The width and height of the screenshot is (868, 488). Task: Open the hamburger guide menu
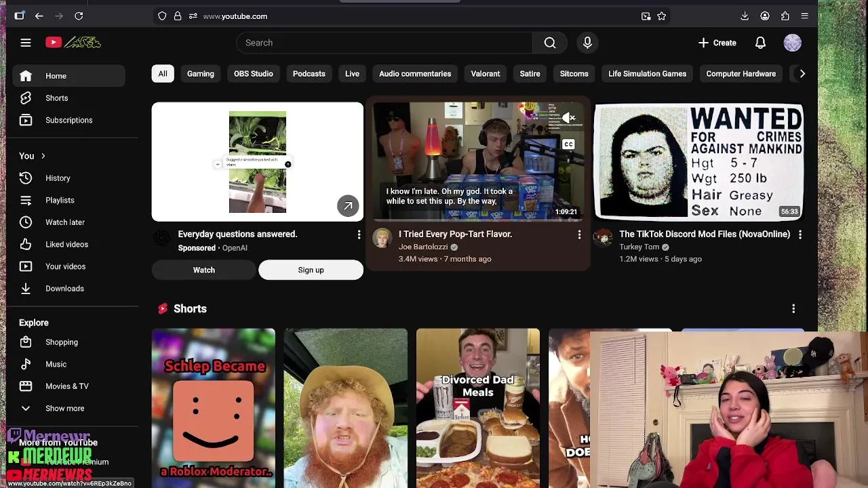click(26, 43)
